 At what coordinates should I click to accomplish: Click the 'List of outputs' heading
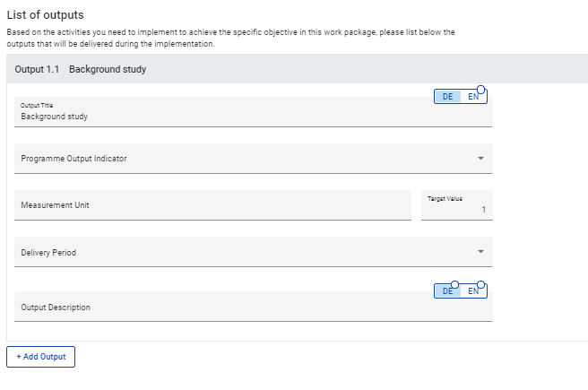click(45, 15)
